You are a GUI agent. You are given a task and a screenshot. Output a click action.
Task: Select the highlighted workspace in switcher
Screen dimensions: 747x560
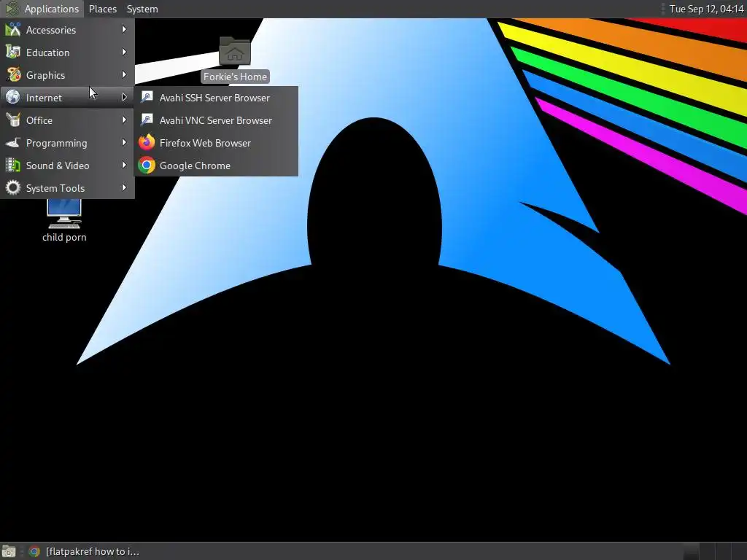(690, 551)
